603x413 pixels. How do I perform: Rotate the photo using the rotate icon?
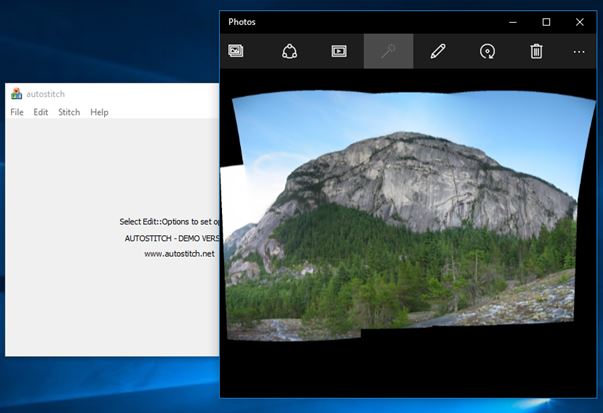tap(487, 51)
